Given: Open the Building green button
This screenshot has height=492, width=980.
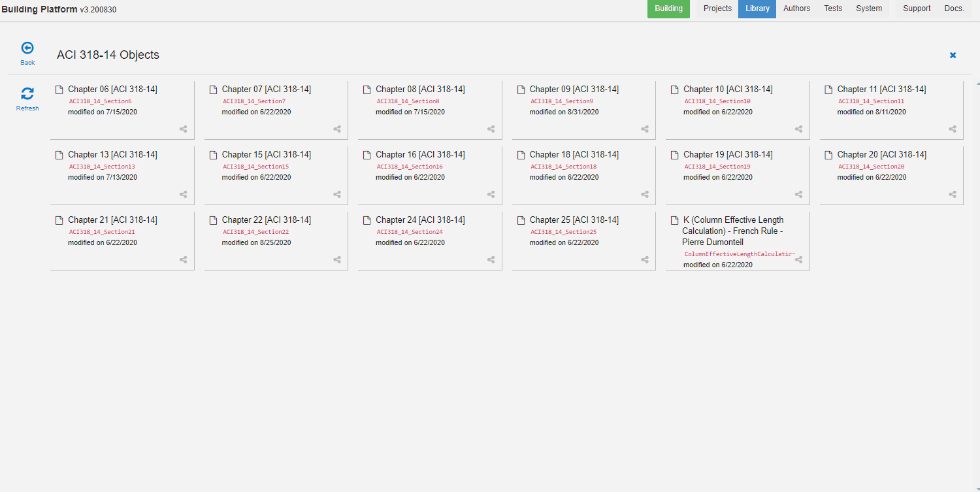Looking at the screenshot, I should pyautogui.click(x=668, y=8).
